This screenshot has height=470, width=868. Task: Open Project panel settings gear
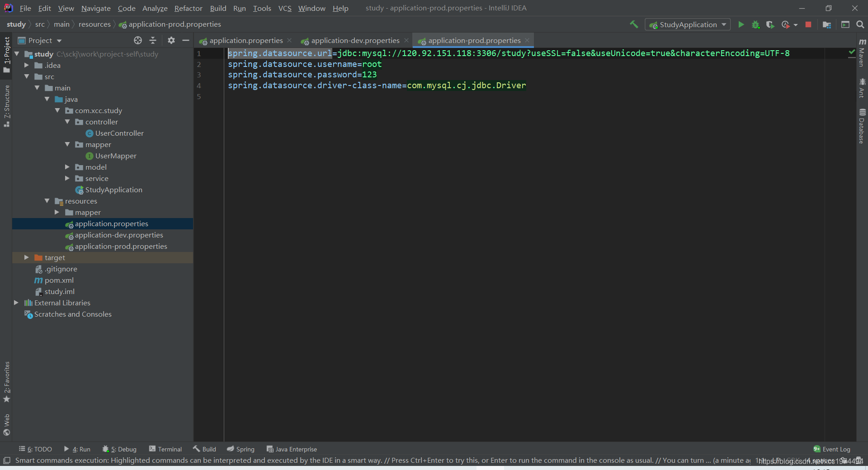point(171,40)
